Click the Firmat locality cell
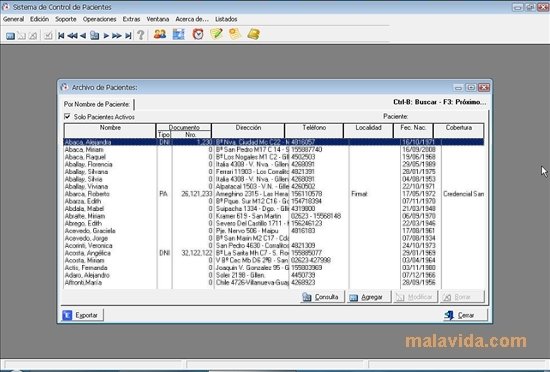 [359, 194]
